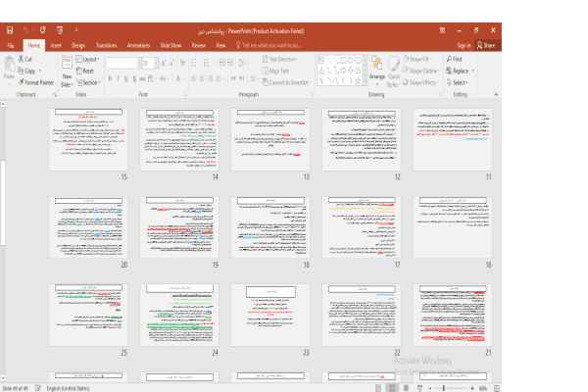Open the Arrange tool
This screenshot has height=392, width=588.
(376, 71)
